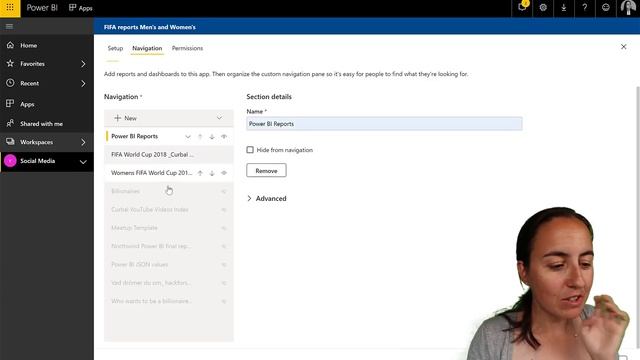Move Power BI Reports section up
Screen dimensions: 640x360
pos(200,137)
